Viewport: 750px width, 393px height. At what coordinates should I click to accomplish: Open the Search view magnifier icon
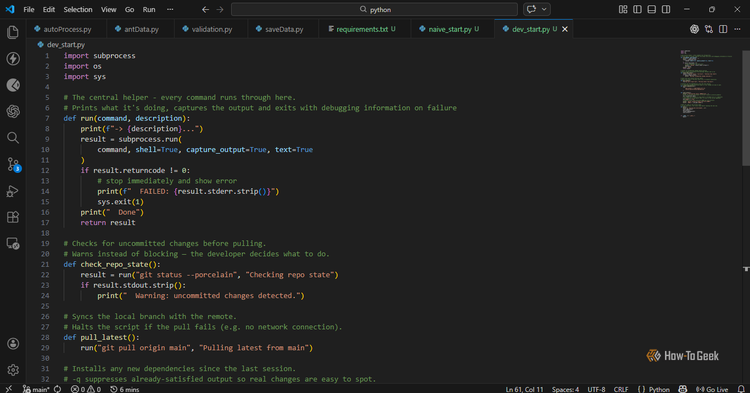point(13,138)
